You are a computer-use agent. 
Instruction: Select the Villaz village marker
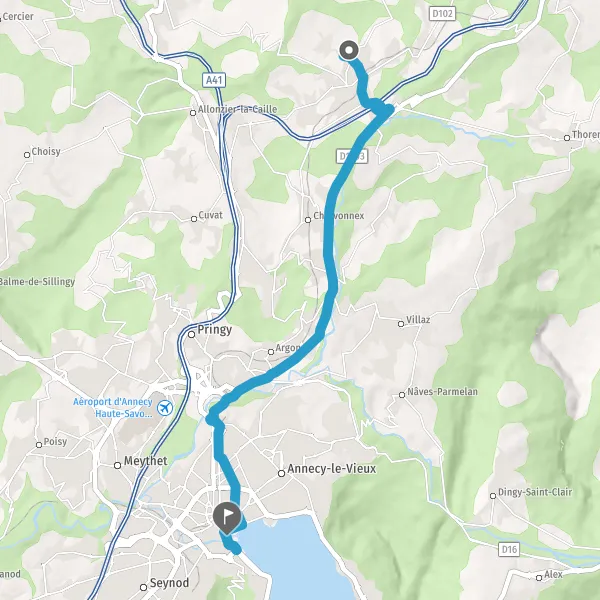(x=401, y=324)
